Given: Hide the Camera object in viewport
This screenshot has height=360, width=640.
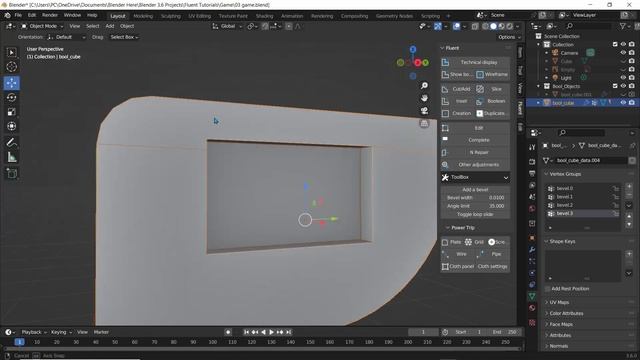Looking at the screenshot, I should coord(623,53).
